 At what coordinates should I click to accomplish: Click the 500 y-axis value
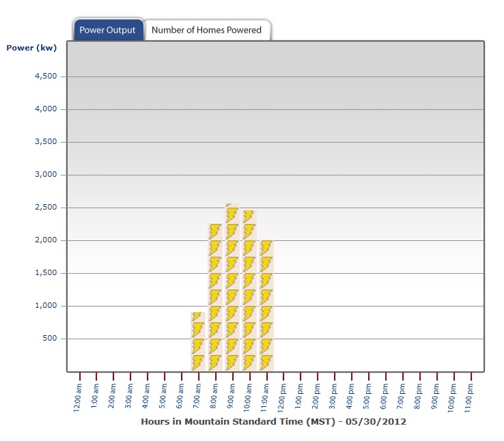tap(50, 338)
